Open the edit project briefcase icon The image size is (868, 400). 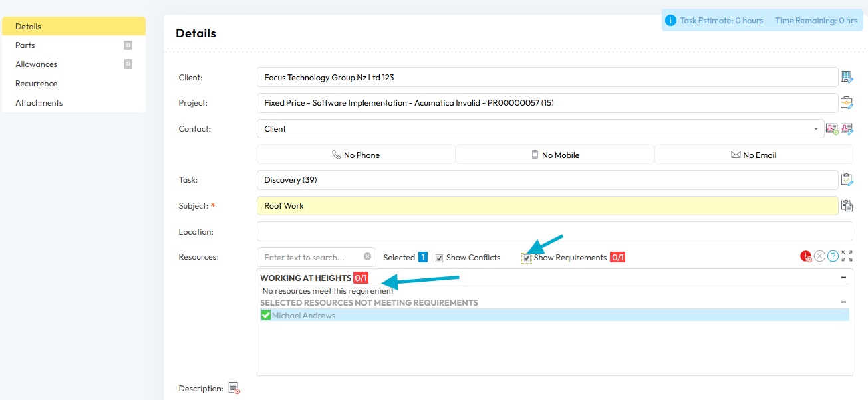coord(847,103)
